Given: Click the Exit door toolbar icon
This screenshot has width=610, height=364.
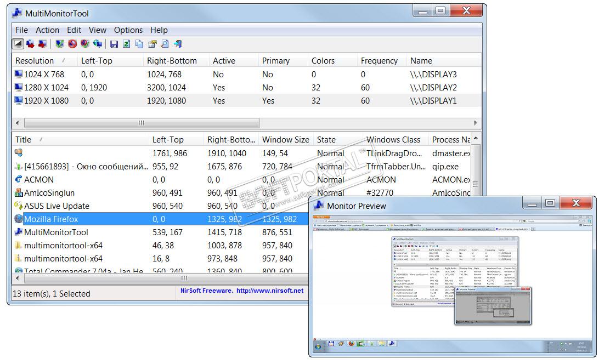Looking at the screenshot, I should pyautogui.click(x=178, y=44).
